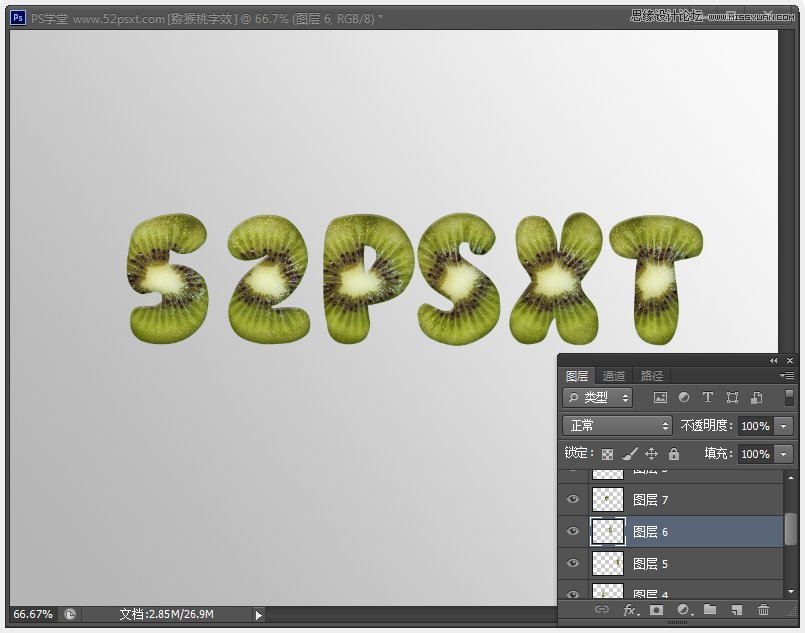Click the 66.67% zoom field in status bar
The width and height of the screenshot is (805, 633).
point(33,614)
